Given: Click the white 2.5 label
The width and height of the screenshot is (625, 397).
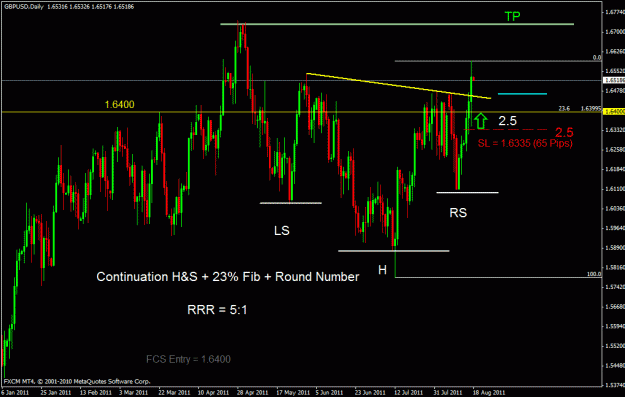Looking at the screenshot, I should (x=507, y=120).
